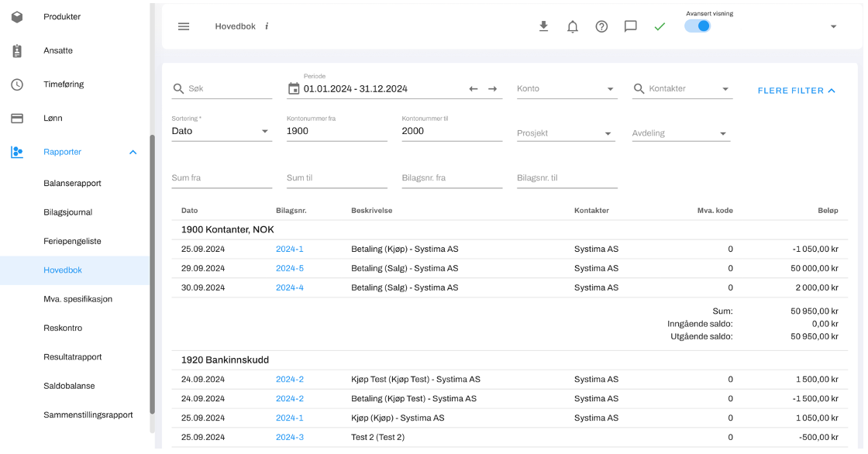Click the Søk magnifier icon
This screenshot has width=868, height=454.
[178, 88]
